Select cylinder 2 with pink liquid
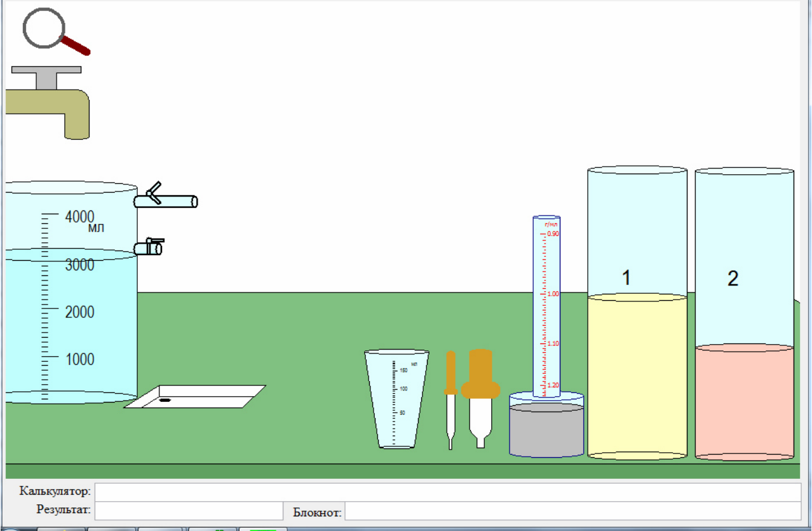Image resolution: width=812 pixels, height=531 pixels. click(745, 314)
